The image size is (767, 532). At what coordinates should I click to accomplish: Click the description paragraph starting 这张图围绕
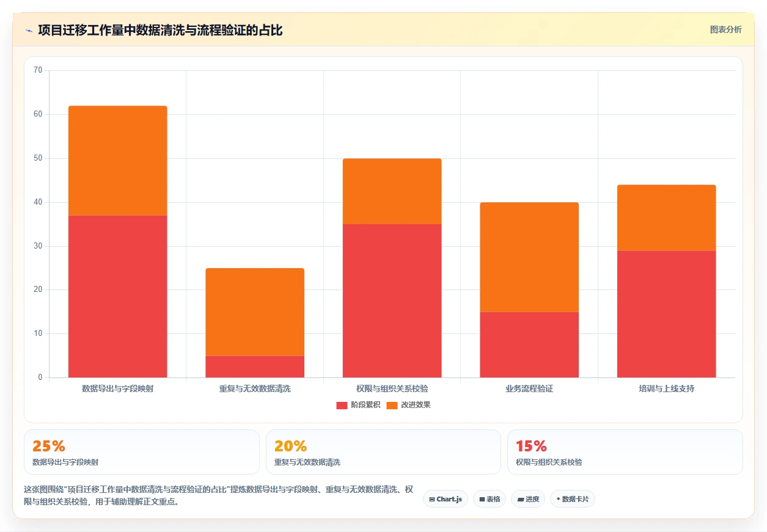[x=219, y=496]
